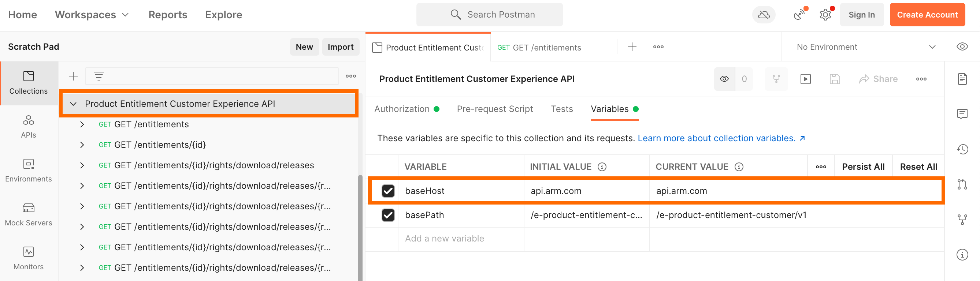Select the Variables tab
980x281 pixels.
(x=615, y=109)
